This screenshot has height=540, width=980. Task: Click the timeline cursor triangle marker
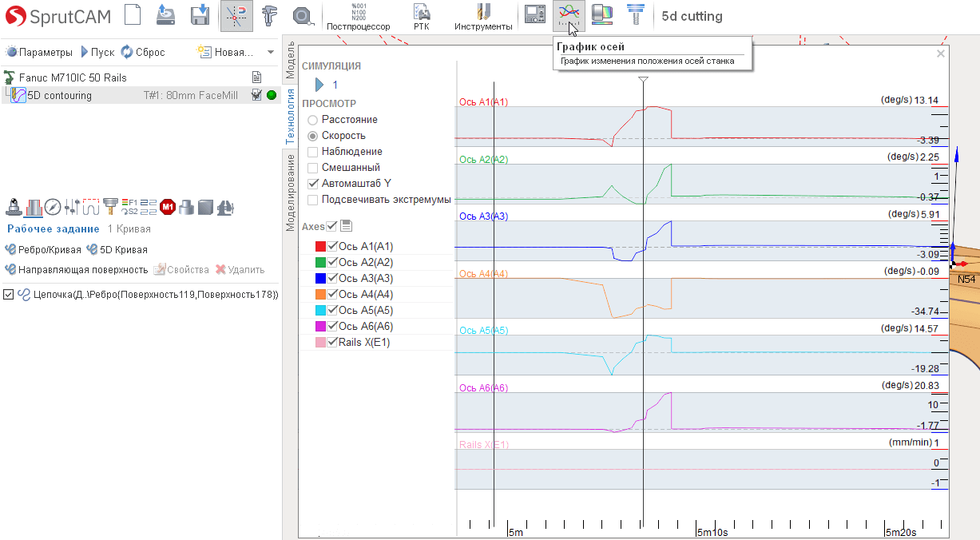coord(644,80)
